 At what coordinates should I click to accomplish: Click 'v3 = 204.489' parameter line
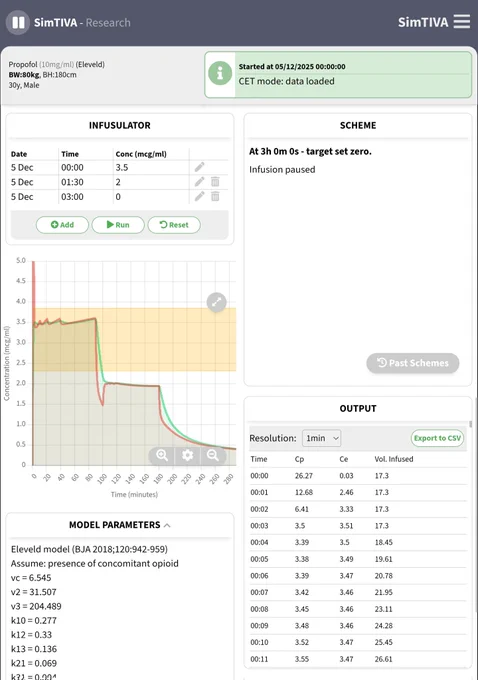[36, 606]
